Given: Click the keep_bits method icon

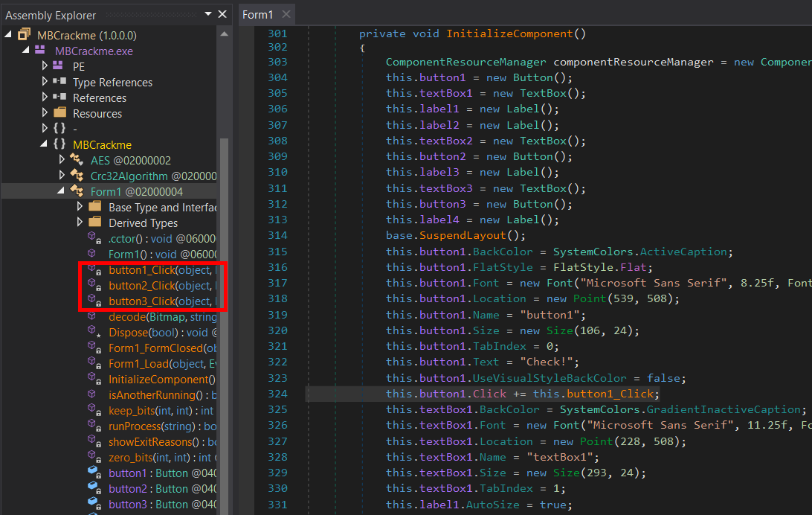Looking at the screenshot, I should [94, 410].
